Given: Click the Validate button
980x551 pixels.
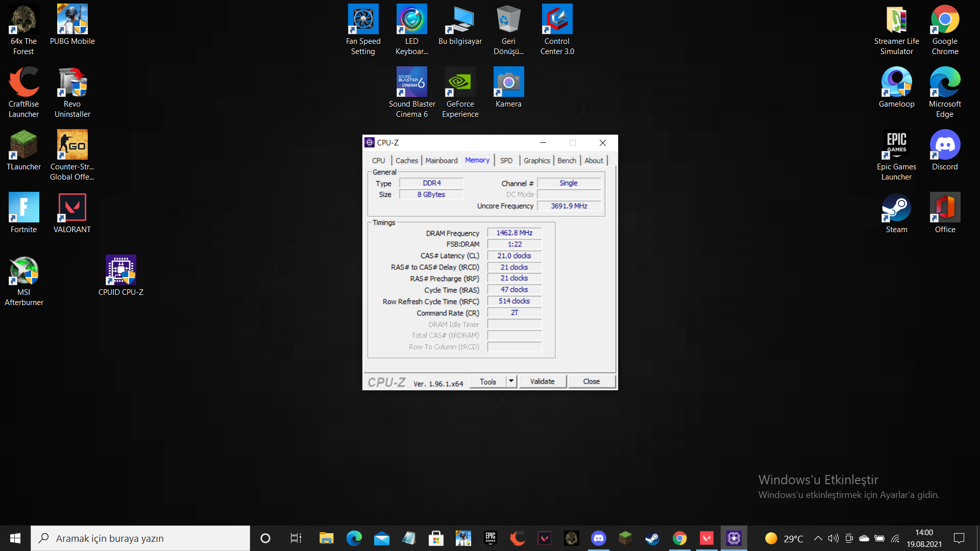Looking at the screenshot, I should click(x=542, y=381).
